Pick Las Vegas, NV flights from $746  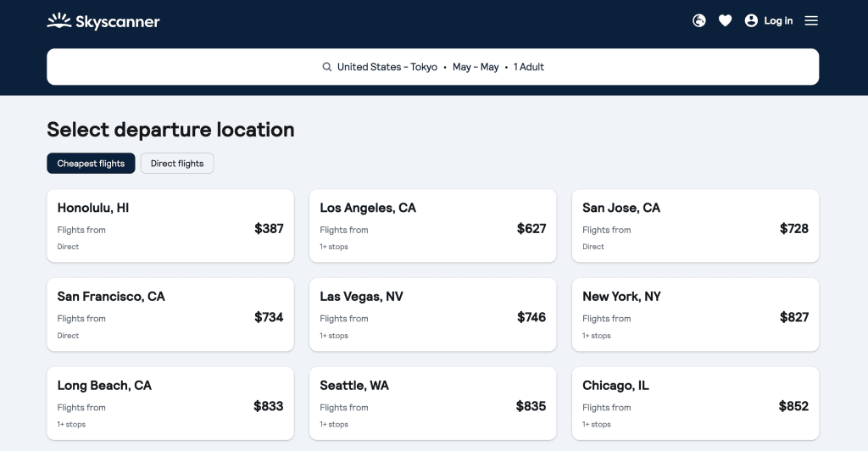[x=433, y=315]
